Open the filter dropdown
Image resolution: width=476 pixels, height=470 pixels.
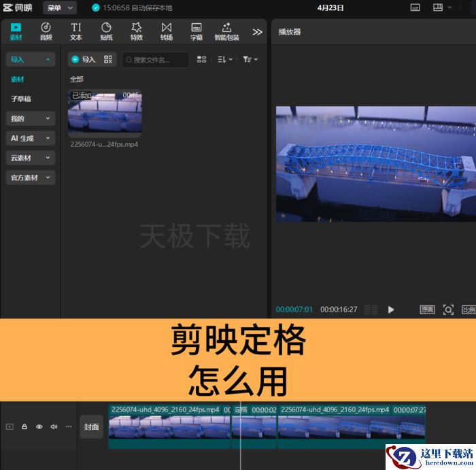coord(250,59)
